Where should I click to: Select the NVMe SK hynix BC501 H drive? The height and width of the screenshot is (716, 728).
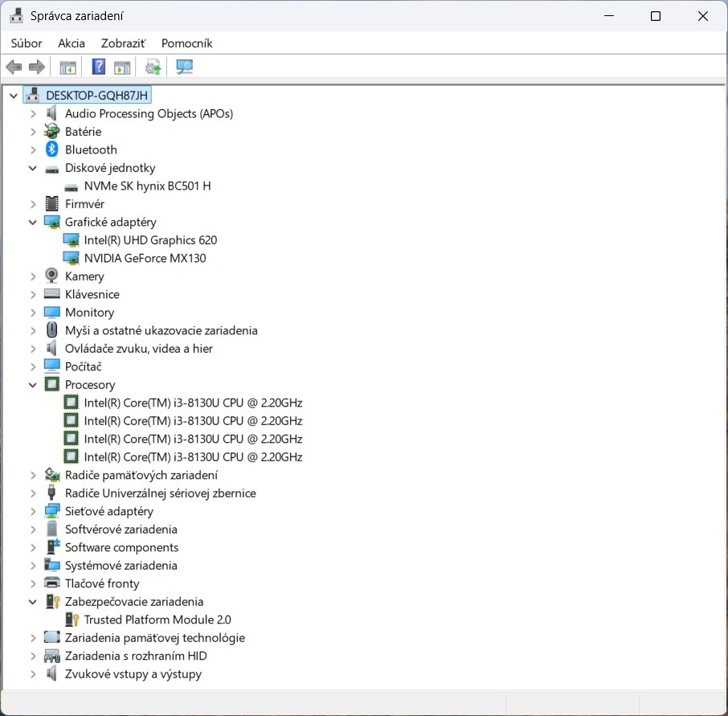pyautogui.click(x=149, y=186)
